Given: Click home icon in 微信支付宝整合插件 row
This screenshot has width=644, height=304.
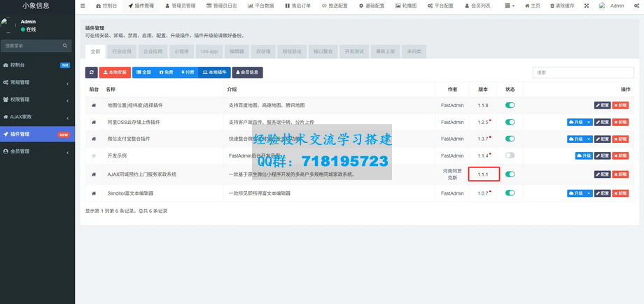Looking at the screenshot, I should coord(94,139).
